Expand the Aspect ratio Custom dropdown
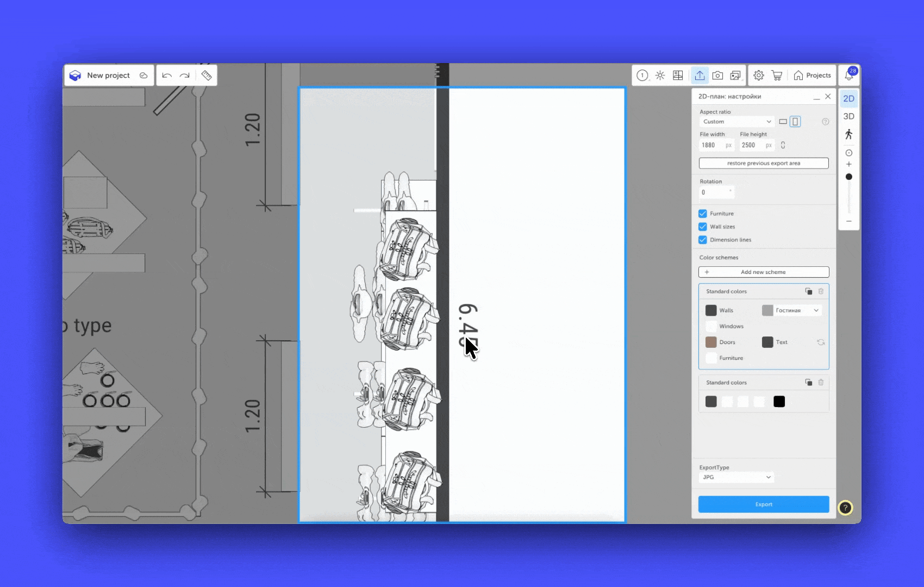 (736, 122)
